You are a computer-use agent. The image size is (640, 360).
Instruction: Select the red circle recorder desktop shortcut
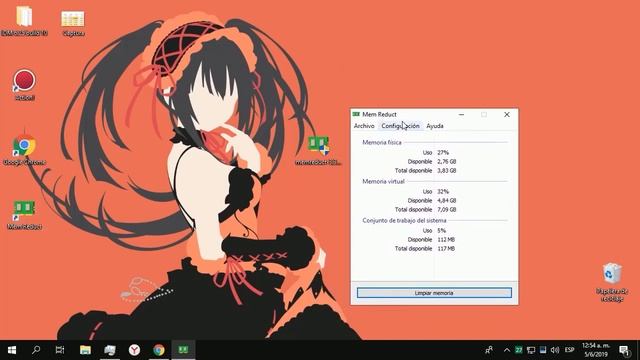tap(24, 85)
